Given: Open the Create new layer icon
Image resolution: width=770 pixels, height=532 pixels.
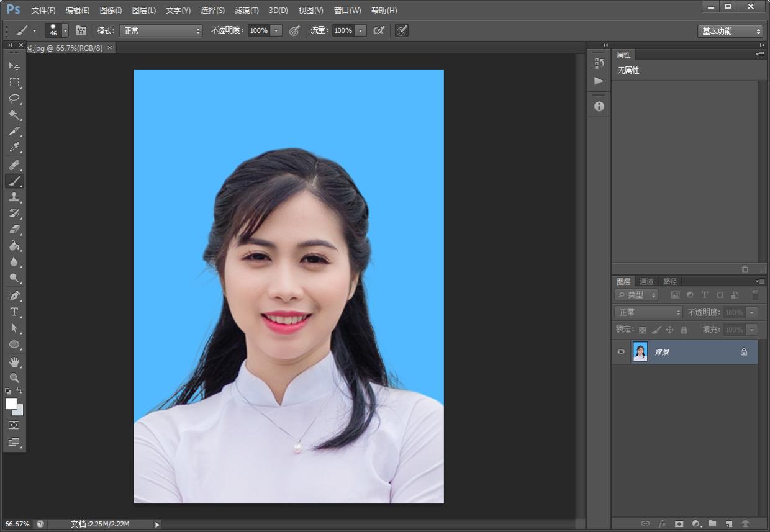Looking at the screenshot, I should (x=728, y=523).
